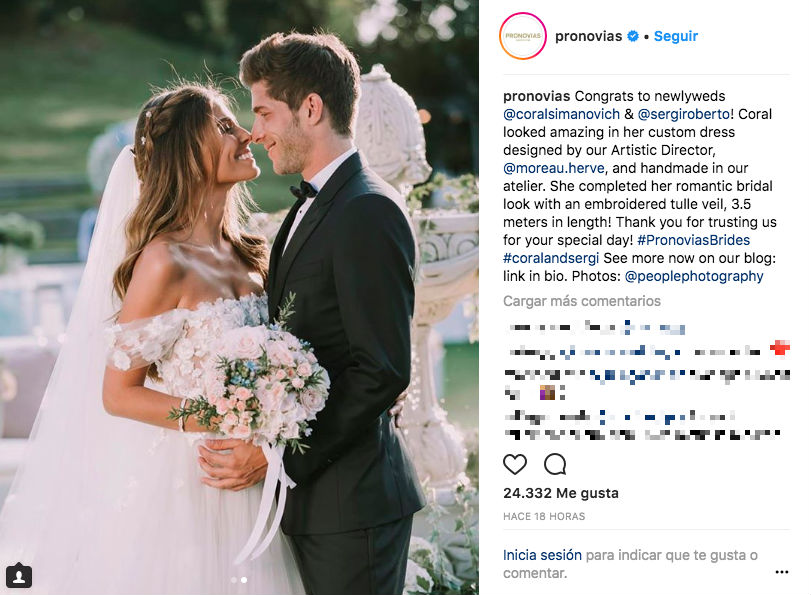Open the @coralsimanovich profile mention

click(x=561, y=114)
